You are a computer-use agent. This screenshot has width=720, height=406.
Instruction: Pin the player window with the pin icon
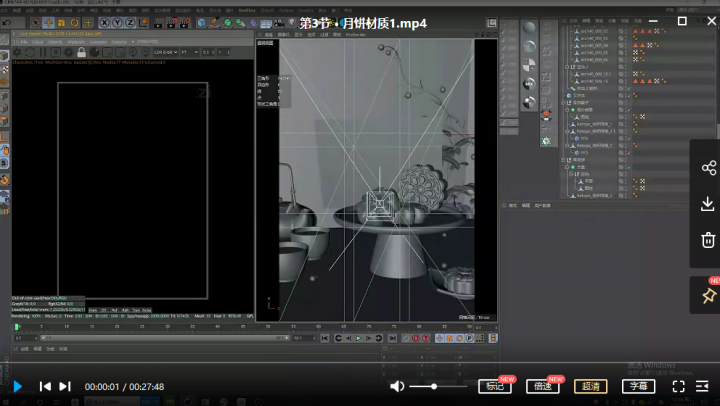[x=709, y=295]
